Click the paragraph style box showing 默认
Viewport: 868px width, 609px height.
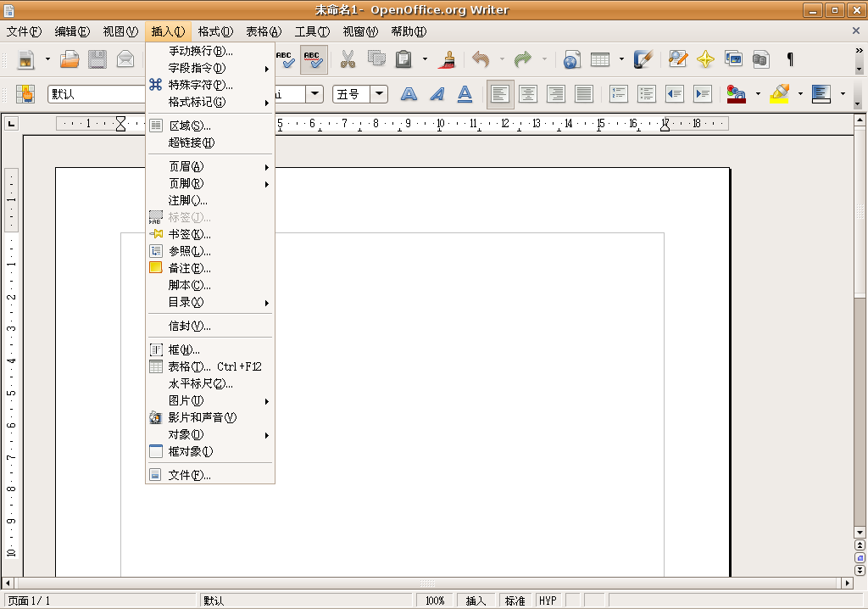pos(97,94)
